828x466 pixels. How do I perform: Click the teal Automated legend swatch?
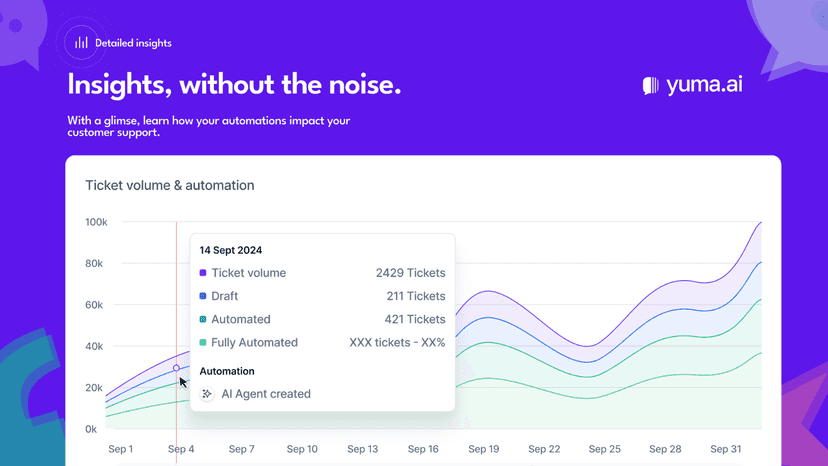point(203,319)
